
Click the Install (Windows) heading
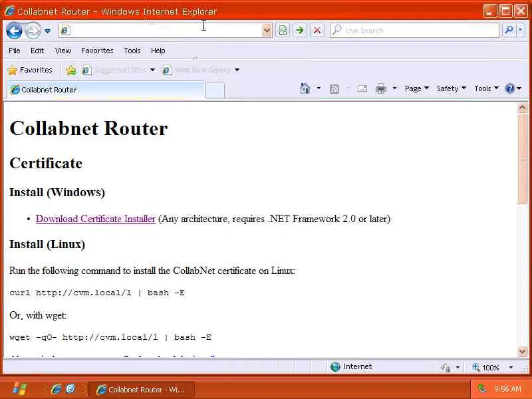57,192
